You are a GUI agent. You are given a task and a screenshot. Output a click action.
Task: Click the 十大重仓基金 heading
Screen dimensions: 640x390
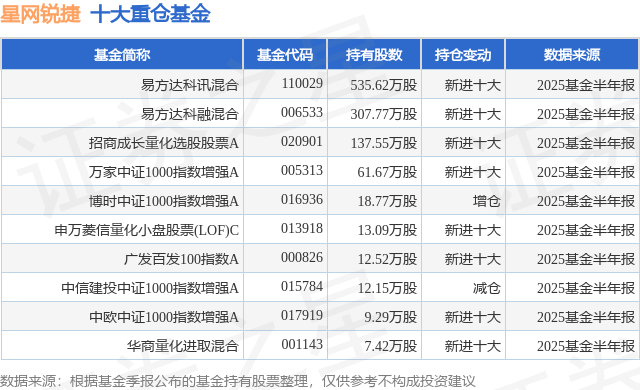coord(150,14)
